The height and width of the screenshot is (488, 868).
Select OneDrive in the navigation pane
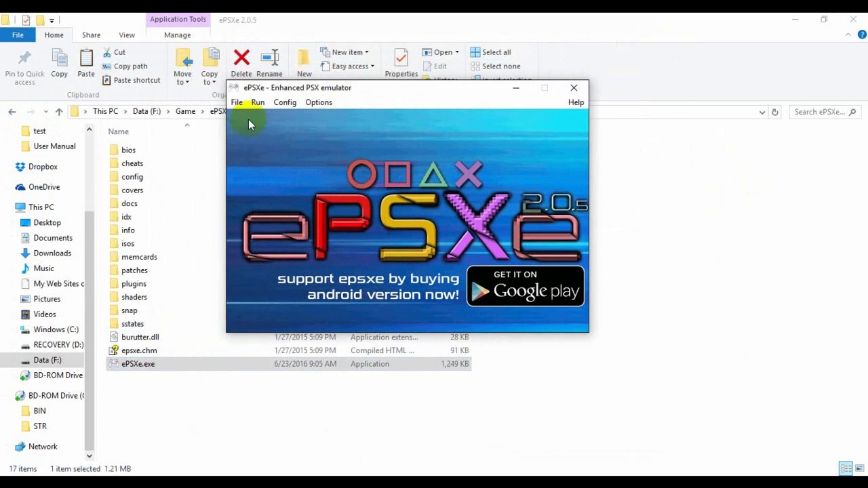(x=44, y=187)
